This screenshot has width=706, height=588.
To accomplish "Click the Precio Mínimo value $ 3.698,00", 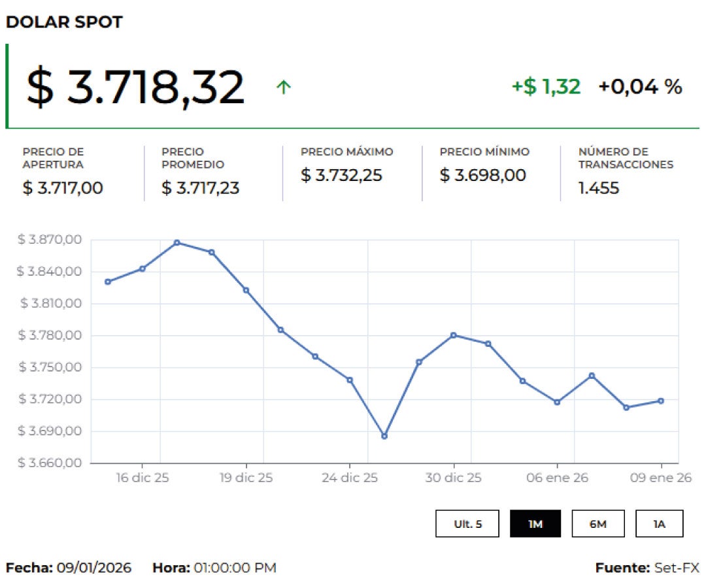I will 482,175.
